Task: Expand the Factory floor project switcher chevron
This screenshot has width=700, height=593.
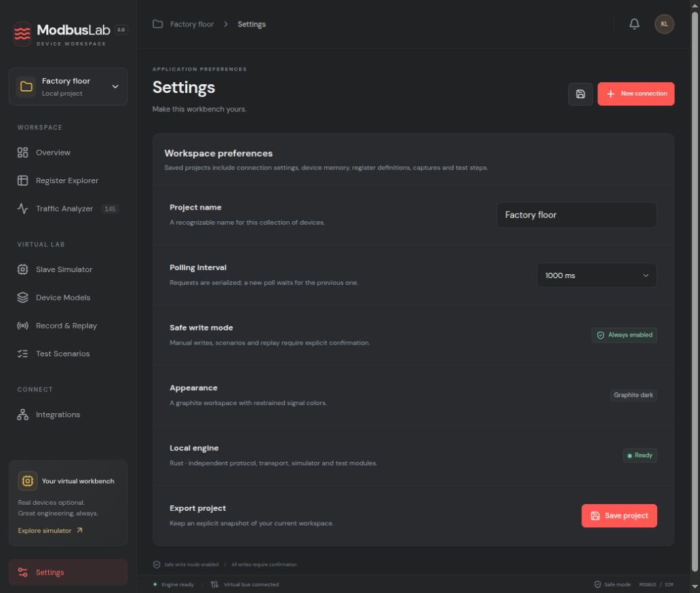Action: coord(115,86)
